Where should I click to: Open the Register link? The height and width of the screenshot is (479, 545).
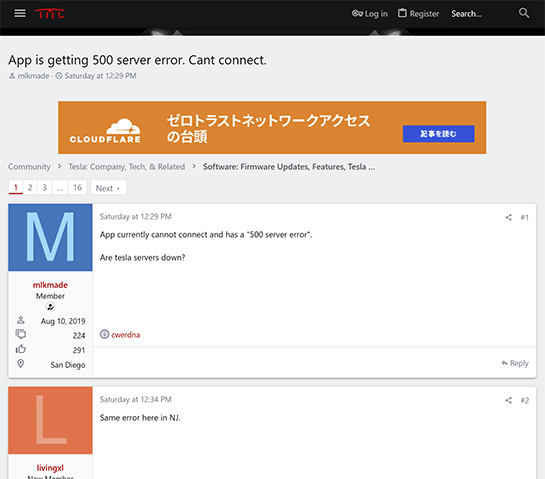click(418, 14)
